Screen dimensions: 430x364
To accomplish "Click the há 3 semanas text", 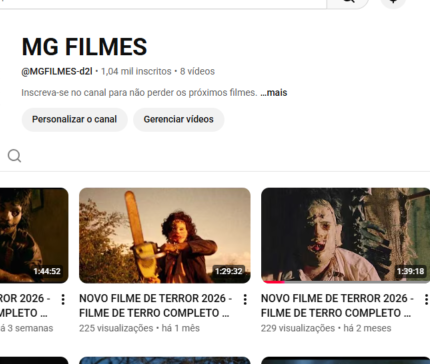I will point(27,328).
